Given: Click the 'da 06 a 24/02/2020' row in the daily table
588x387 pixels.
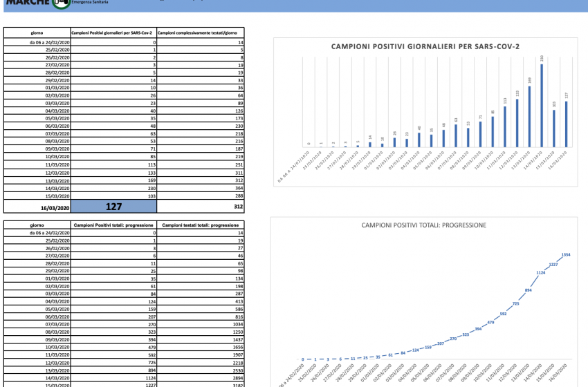Looking at the screenshot, I should 124,42.
